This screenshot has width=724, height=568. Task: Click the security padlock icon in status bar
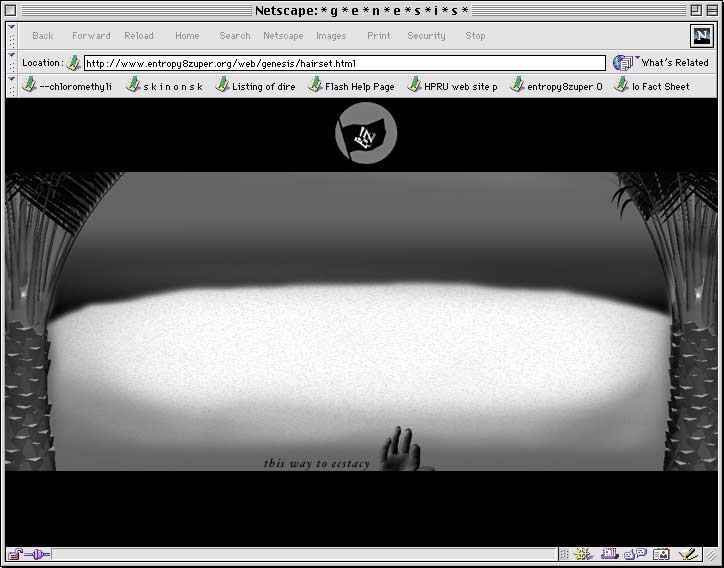pos(15,554)
